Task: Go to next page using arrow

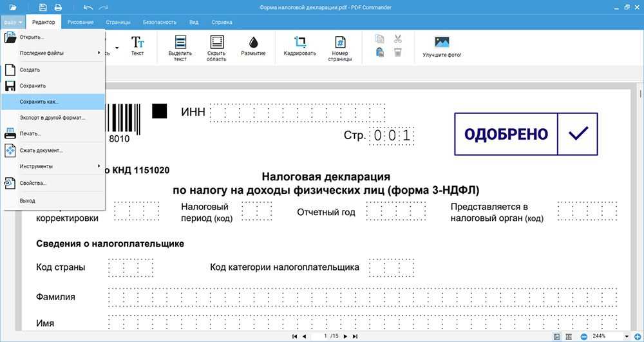Action: (x=345, y=336)
